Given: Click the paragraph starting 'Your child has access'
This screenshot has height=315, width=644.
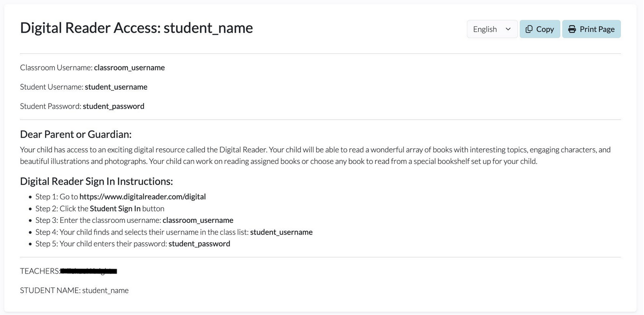Looking at the screenshot, I should pos(316,156).
